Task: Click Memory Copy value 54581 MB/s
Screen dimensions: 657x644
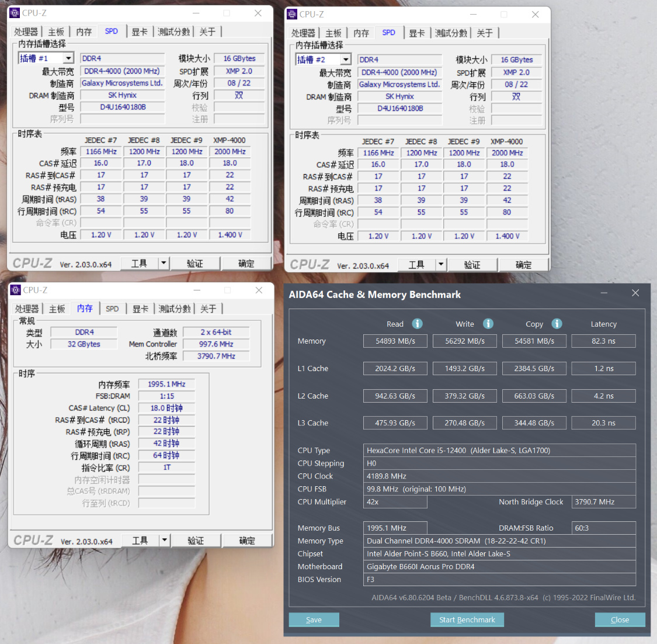Action: click(x=534, y=341)
